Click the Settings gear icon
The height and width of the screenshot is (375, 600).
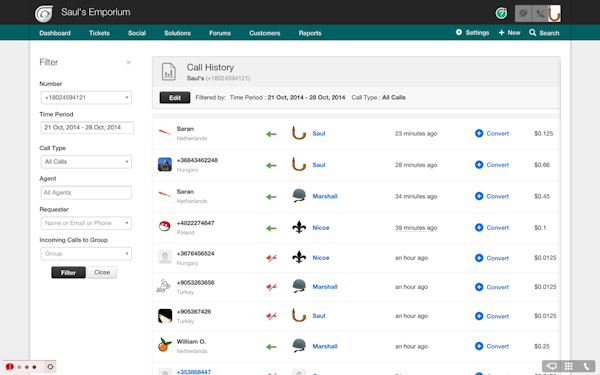pyautogui.click(x=459, y=33)
